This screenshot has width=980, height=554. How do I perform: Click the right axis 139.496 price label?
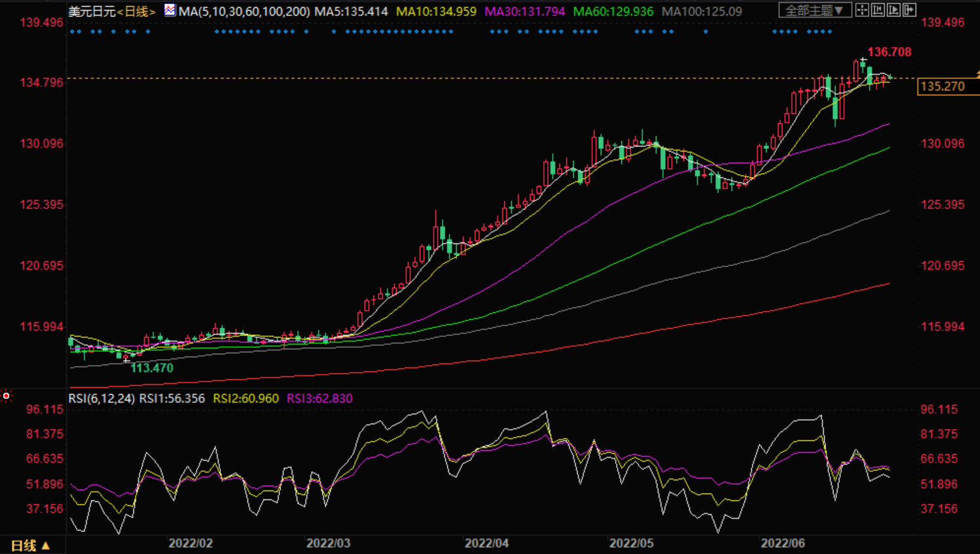tap(943, 22)
